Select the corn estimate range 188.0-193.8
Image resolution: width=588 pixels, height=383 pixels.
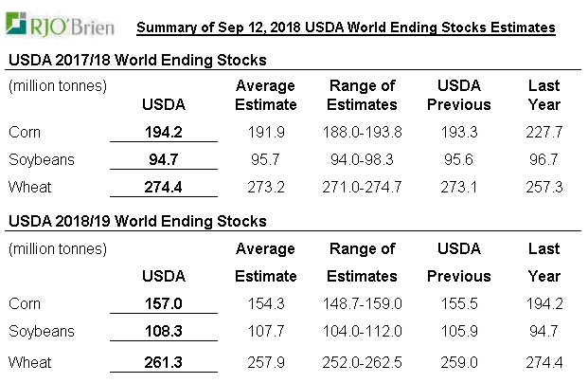[364, 132]
